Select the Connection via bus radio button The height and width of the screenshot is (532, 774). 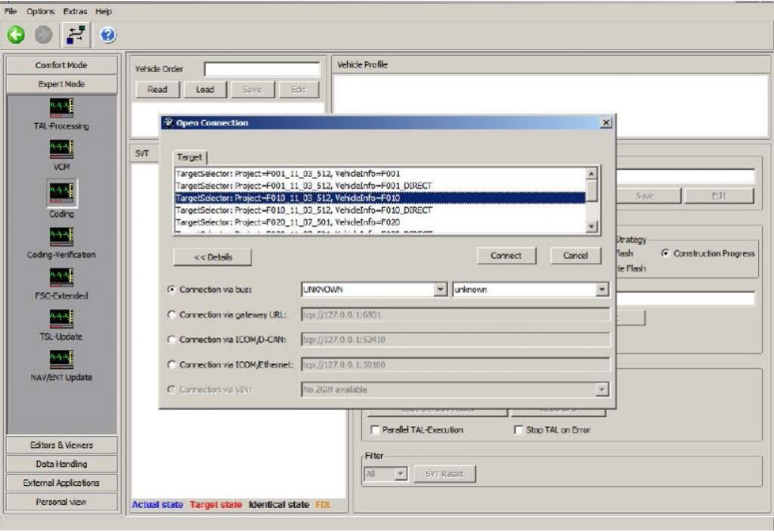pos(171,289)
